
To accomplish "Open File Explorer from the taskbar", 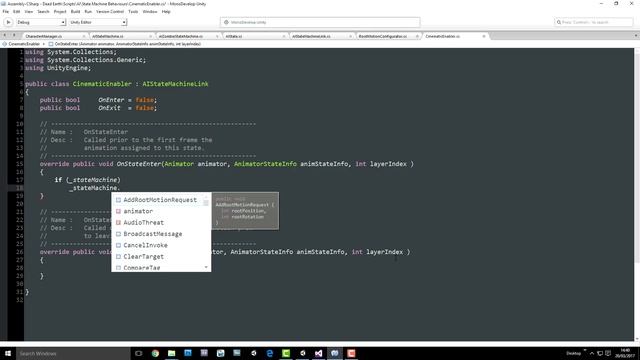I will 171,353.
